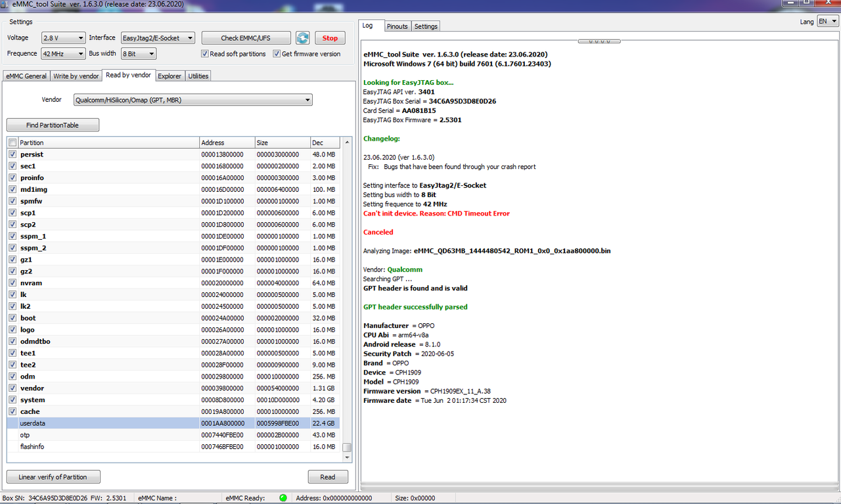Image resolution: width=841 pixels, height=504 pixels.
Task: Uncheck the persist partition checkbox
Action: (12, 154)
